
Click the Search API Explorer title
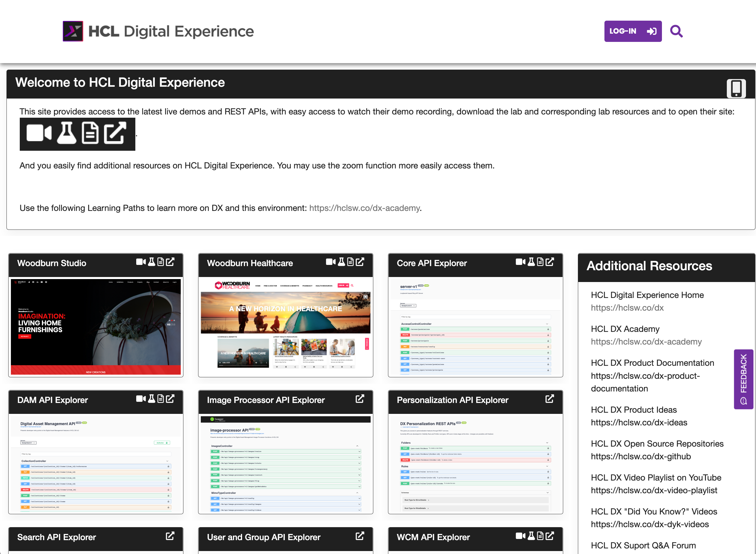(x=57, y=537)
